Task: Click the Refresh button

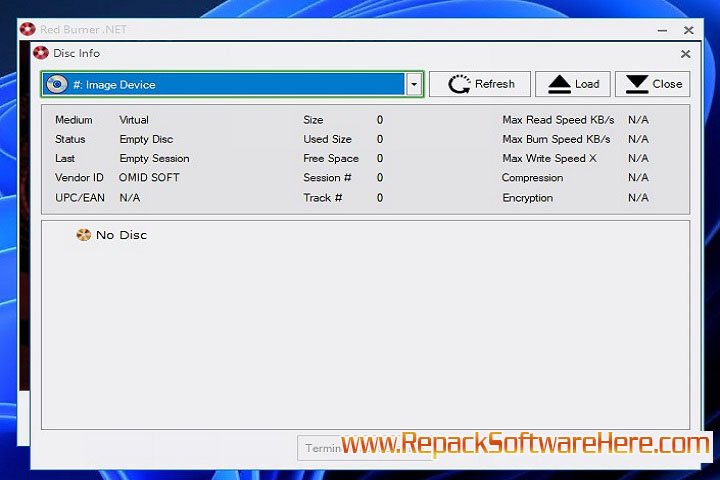Action: (480, 84)
